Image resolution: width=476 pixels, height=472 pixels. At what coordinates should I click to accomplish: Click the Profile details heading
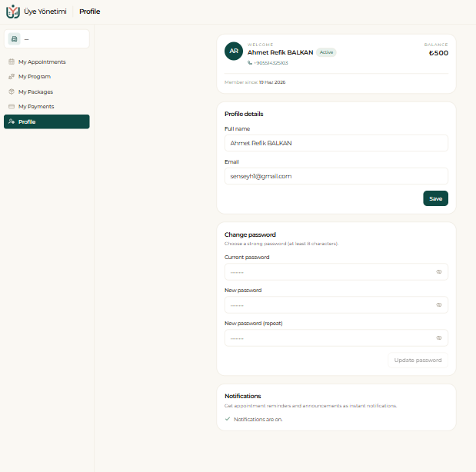[x=244, y=114]
